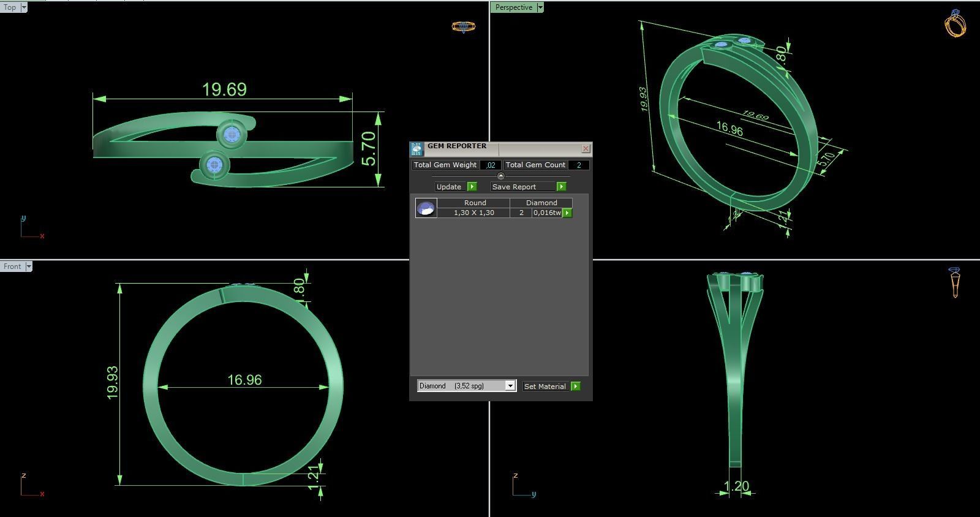Open the Front viewport dropdown arrow
Screen dimensions: 980x517
pyautogui.click(x=29, y=266)
